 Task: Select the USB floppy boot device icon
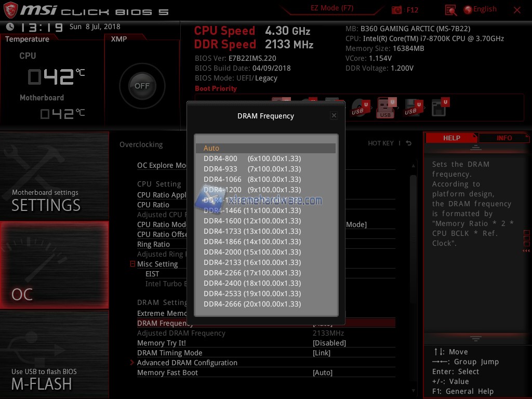[x=413, y=108]
